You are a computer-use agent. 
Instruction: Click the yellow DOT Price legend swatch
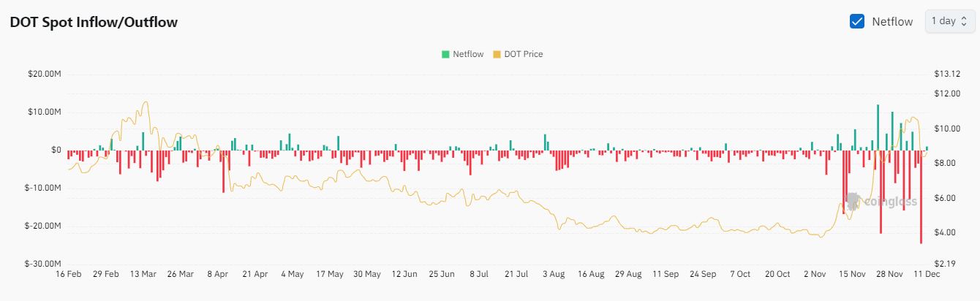point(497,54)
